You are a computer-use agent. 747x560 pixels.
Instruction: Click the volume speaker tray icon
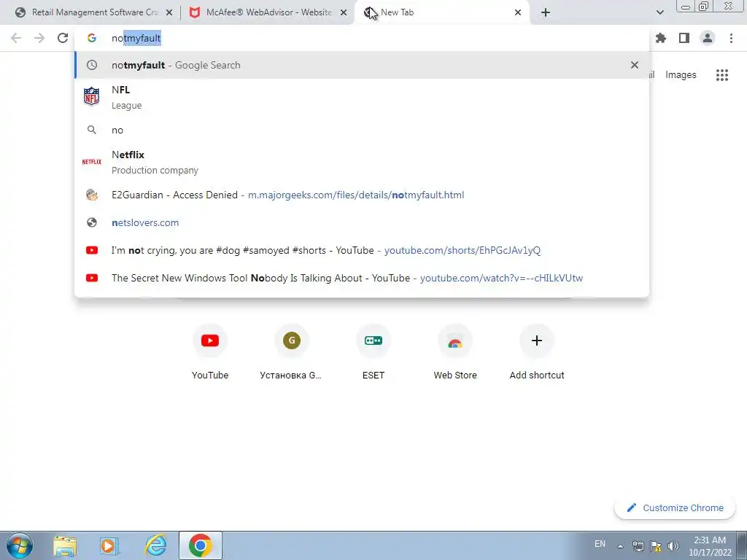tap(673, 546)
